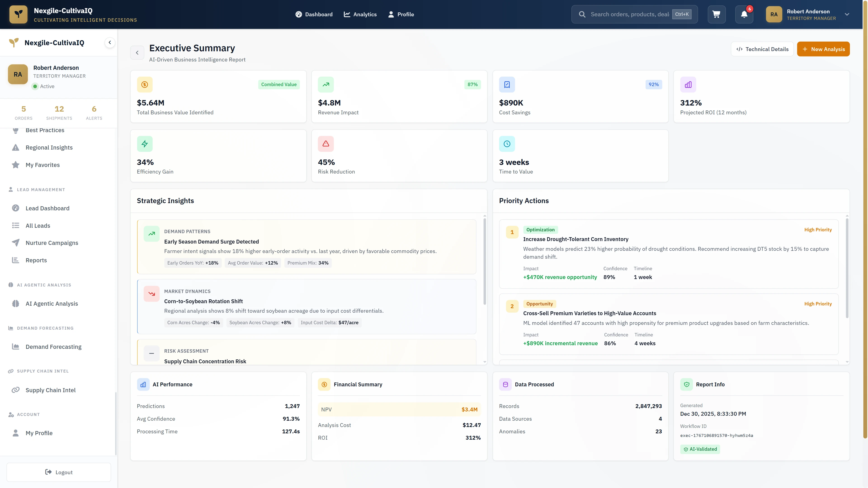The height and width of the screenshot is (488, 868).
Task: Expand the Robert Anderson user dropdown
Action: 847,14
